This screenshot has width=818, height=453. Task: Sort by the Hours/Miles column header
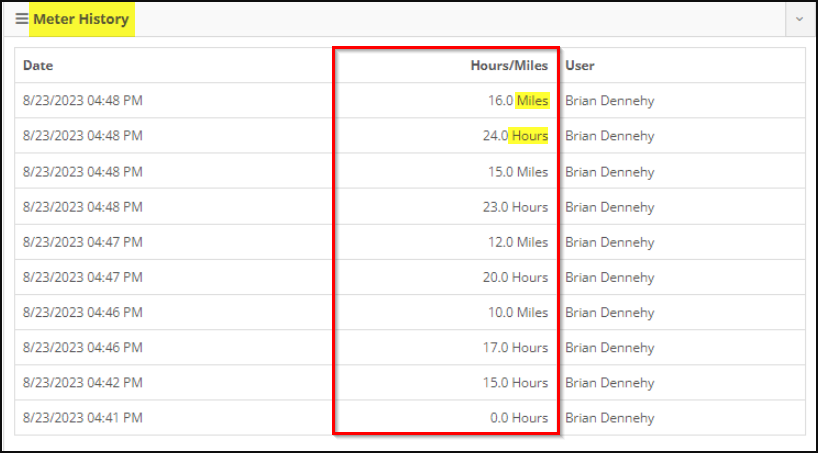coord(509,66)
